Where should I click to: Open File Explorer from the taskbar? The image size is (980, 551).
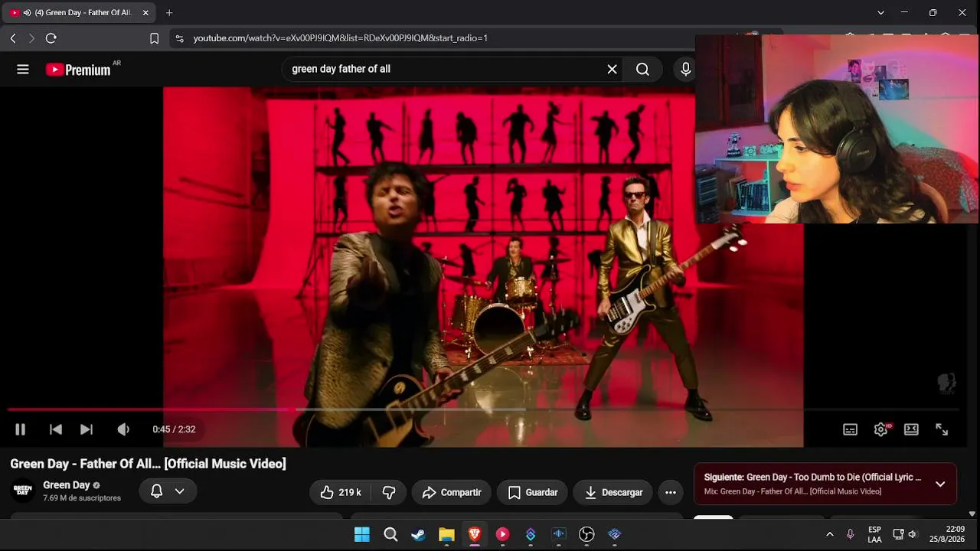[446, 534]
